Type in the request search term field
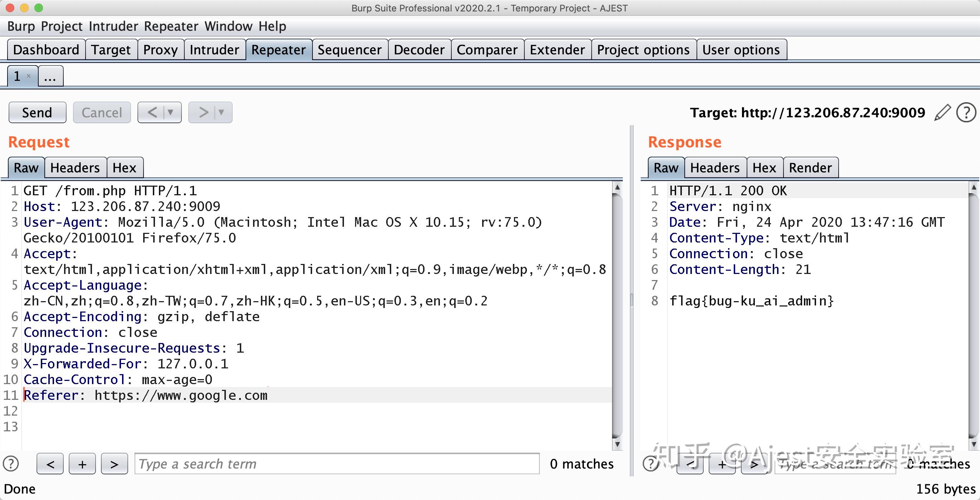Image resolution: width=980 pixels, height=500 pixels. point(337,464)
